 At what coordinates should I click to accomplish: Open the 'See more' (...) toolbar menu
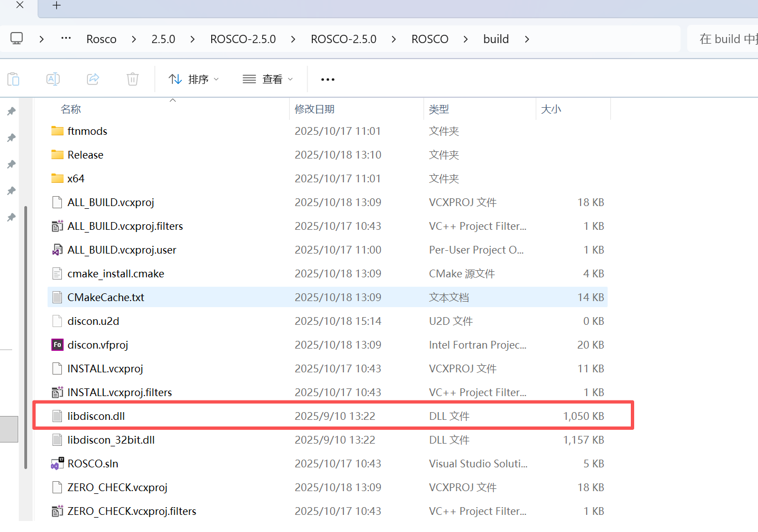point(327,79)
